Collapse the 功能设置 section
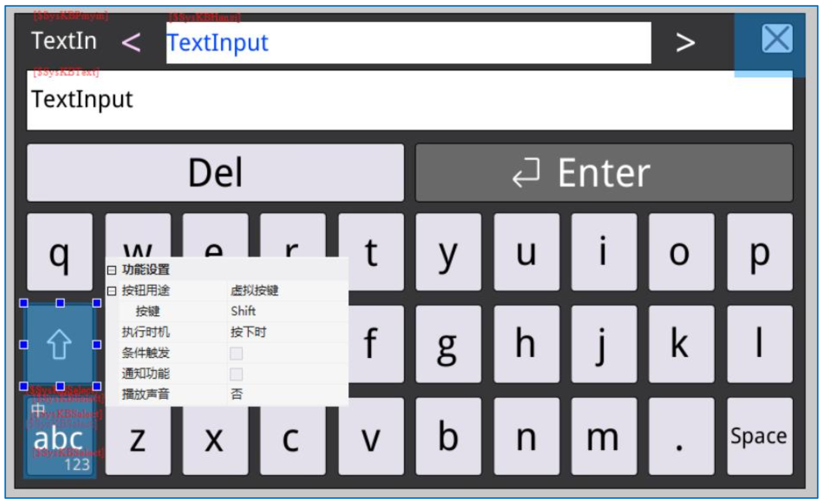Viewport: 821px width, 504px height. point(112,270)
